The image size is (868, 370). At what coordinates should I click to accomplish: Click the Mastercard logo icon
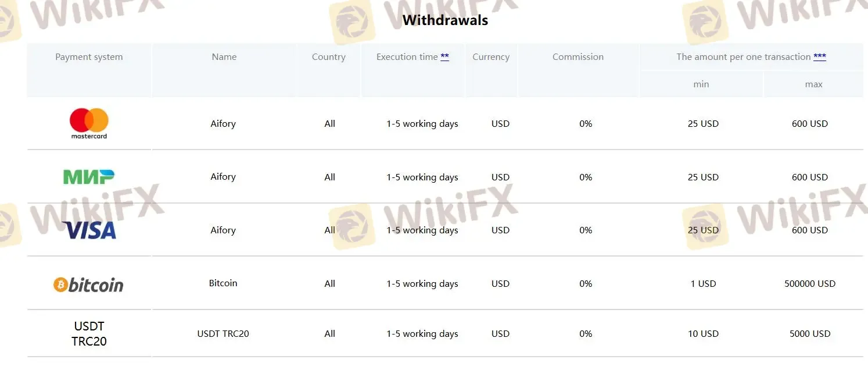coord(89,123)
